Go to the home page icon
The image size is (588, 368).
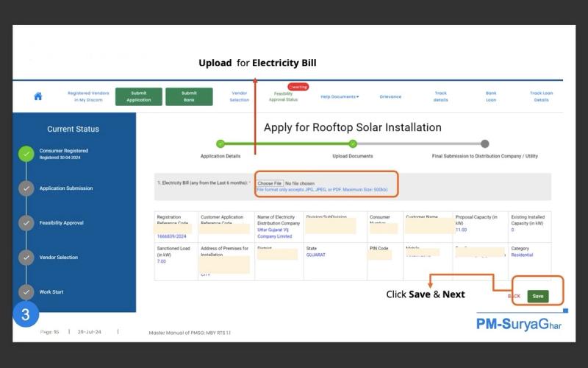click(38, 96)
